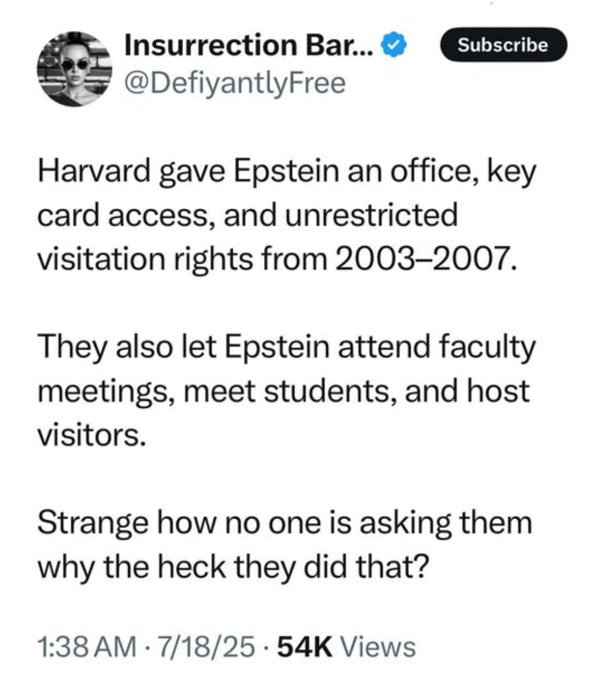Open the round profile avatar photo

[x=75, y=68]
